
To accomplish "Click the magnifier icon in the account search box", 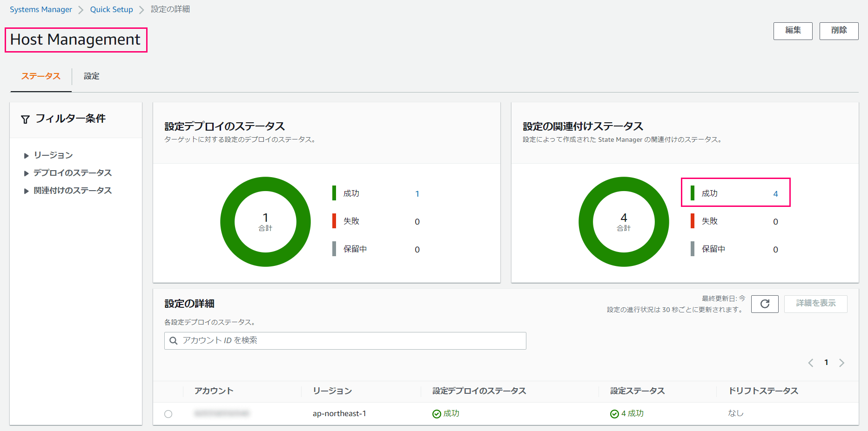I will point(173,340).
